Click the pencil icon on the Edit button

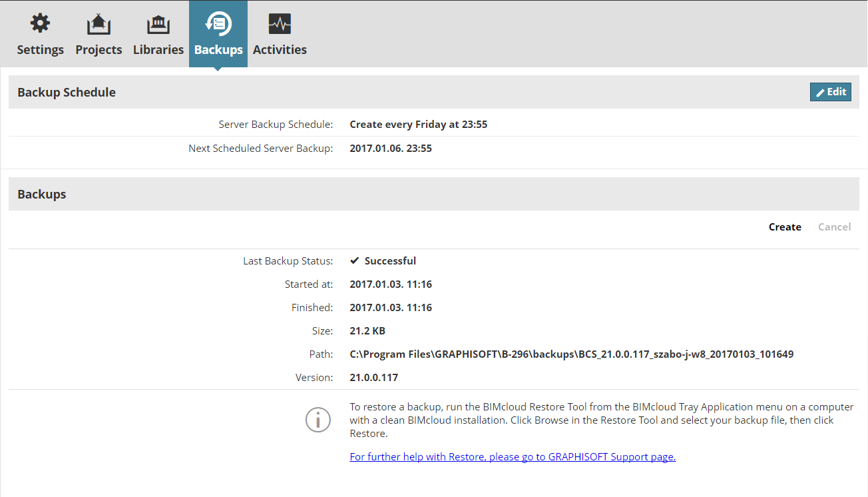[x=821, y=91]
